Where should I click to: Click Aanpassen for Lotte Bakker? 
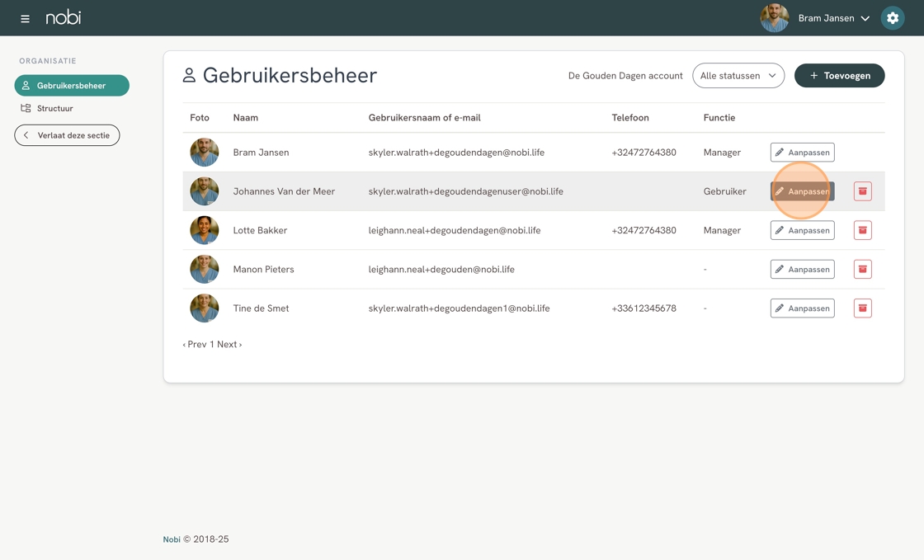(802, 230)
